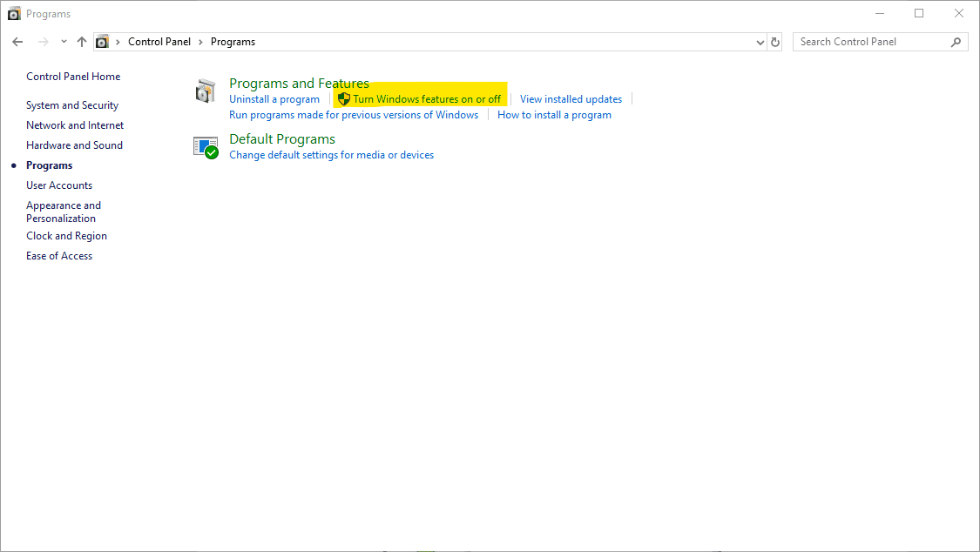The image size is (980, 552).
Task: Click Uninstall a program
Action: click(x=274, y=98)
